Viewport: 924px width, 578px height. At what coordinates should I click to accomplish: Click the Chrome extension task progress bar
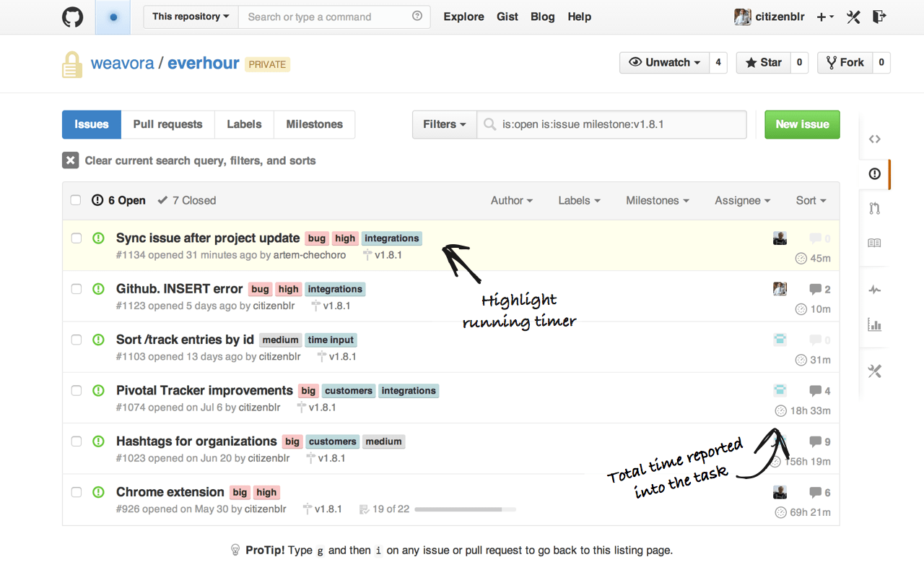[465, 509]
